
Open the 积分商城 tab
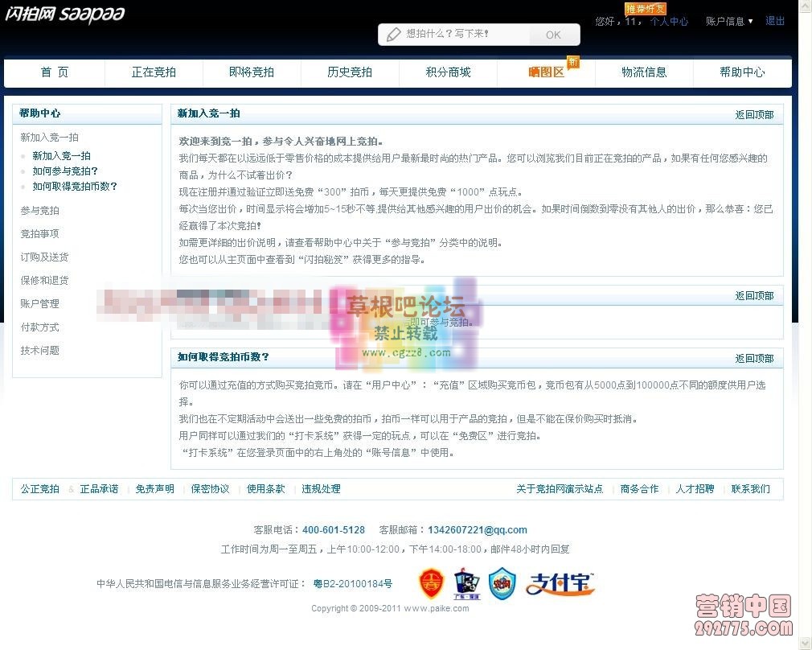click(x=447, y=72)
